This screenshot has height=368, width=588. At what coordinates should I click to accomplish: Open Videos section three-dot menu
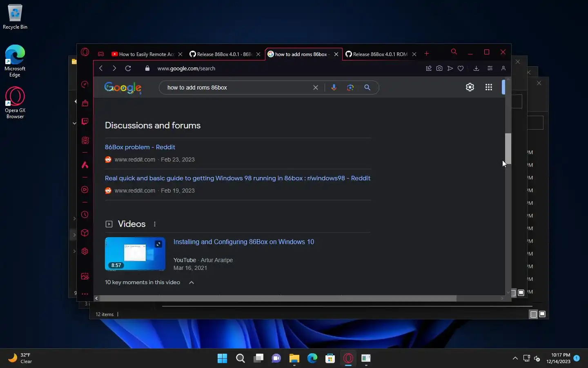coord(155,224)
